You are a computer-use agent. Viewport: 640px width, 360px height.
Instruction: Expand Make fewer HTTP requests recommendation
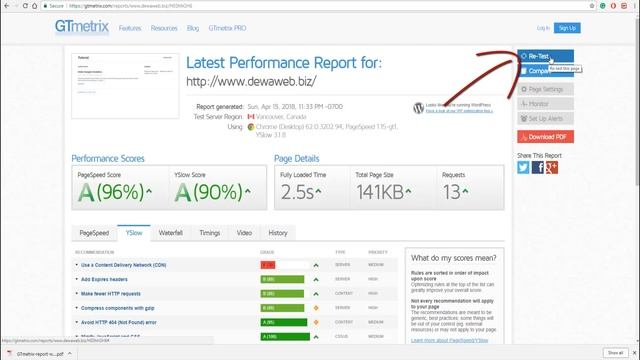[111, 293]
